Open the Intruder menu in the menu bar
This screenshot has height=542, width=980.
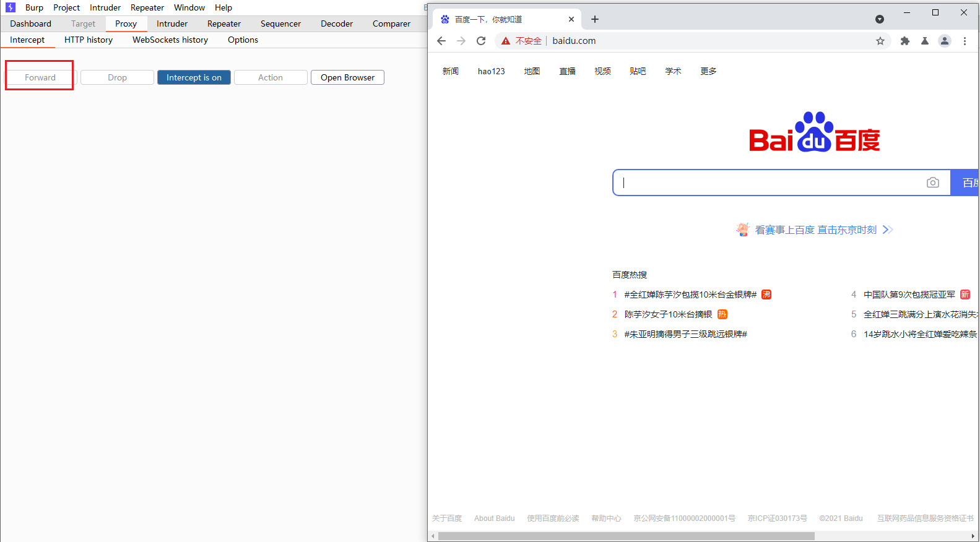pos(105,7)
